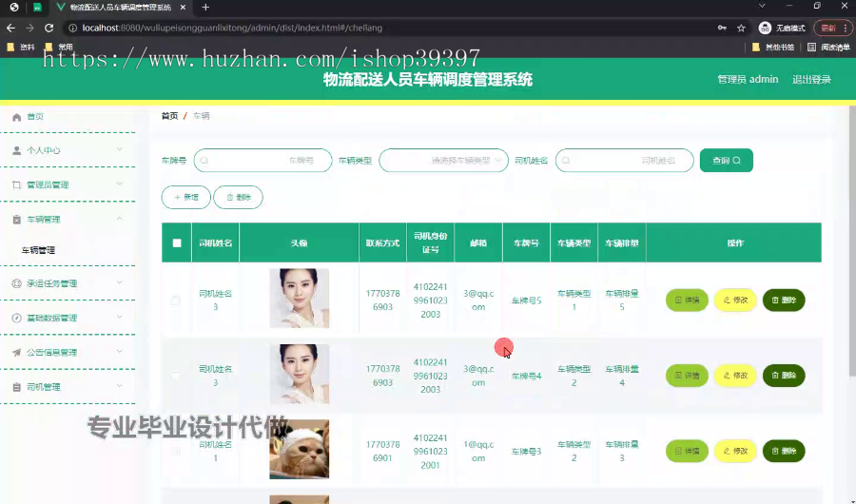856x504 pixels.
Task: Open 详情 for the 车牌号5 row
Action: 687,300
